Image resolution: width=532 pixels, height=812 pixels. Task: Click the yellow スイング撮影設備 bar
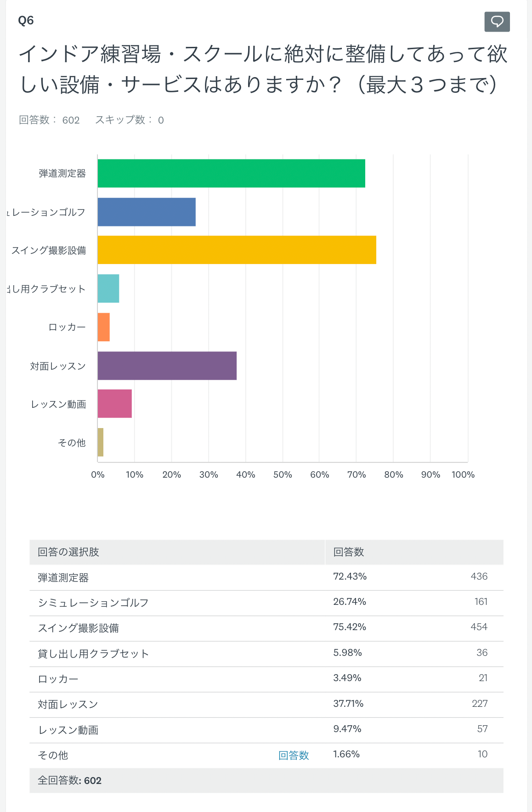pos(237,250)
